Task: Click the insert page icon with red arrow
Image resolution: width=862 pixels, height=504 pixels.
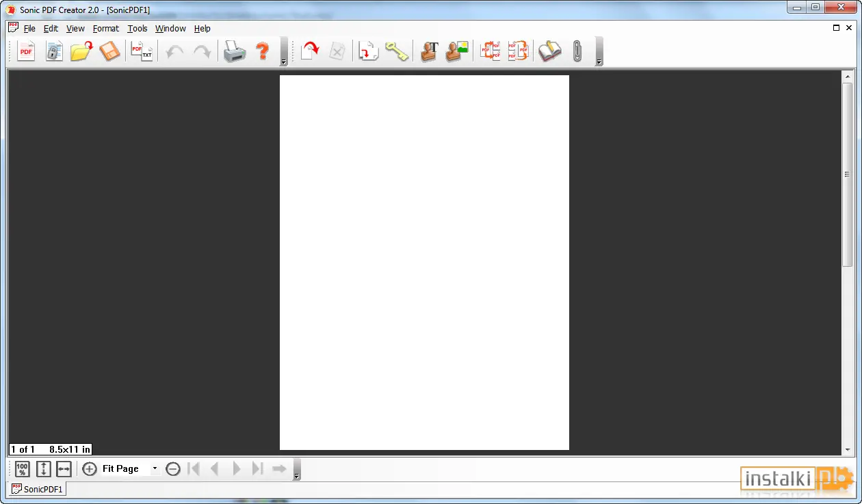Action: click(x=369, y=51)
